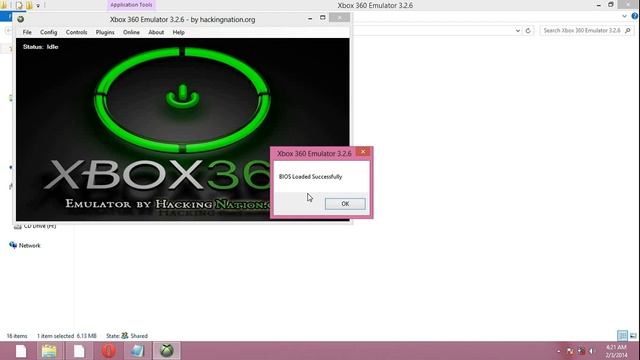Viewport: 640px width, 360px height.
Task: Refresh the Explorer address bar
Action: 528,31
